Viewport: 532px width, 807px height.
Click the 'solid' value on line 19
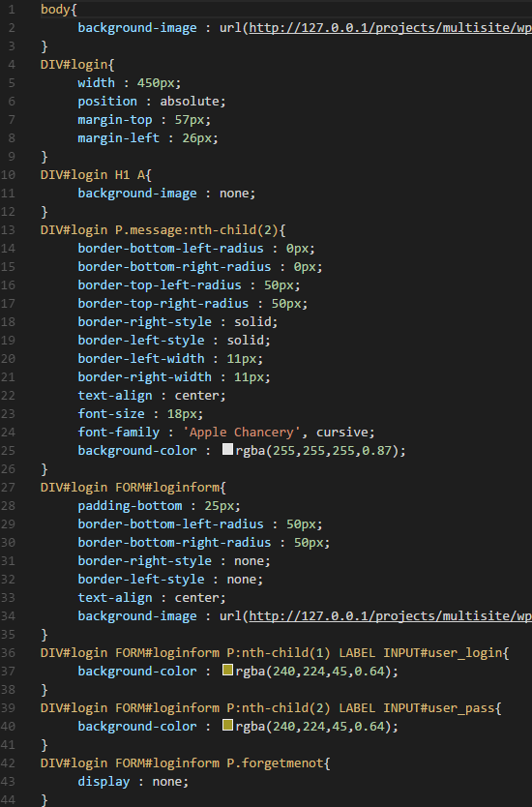[245, 341]
